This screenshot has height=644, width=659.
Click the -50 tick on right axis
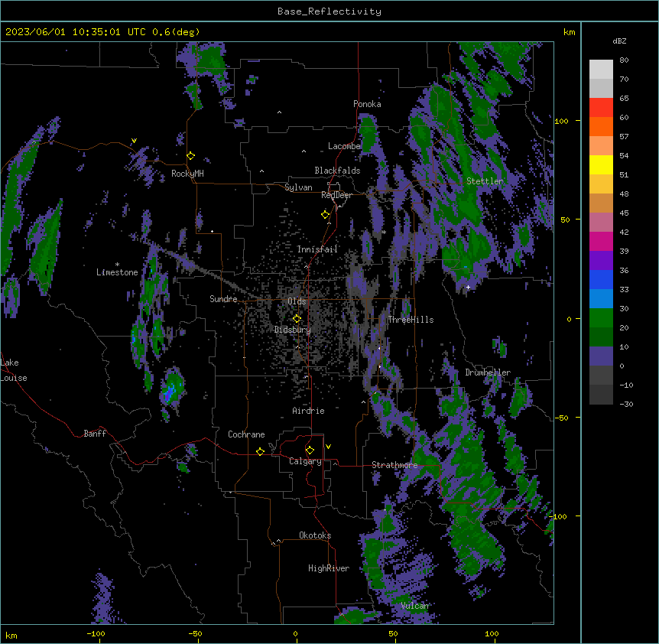pyautogui.click(x=561, y=418)
